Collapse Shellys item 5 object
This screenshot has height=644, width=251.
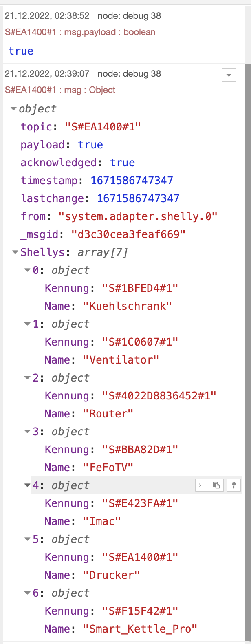pos(27,539)
